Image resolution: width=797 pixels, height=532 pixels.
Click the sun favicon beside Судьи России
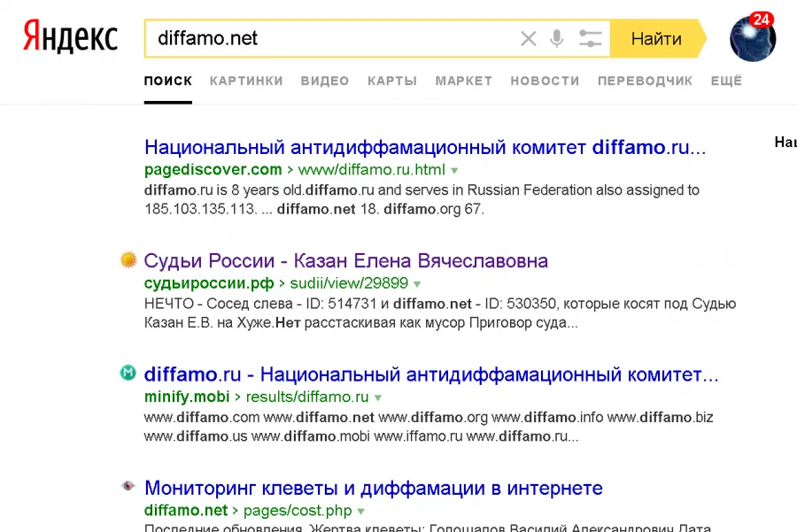coord(128,260)
